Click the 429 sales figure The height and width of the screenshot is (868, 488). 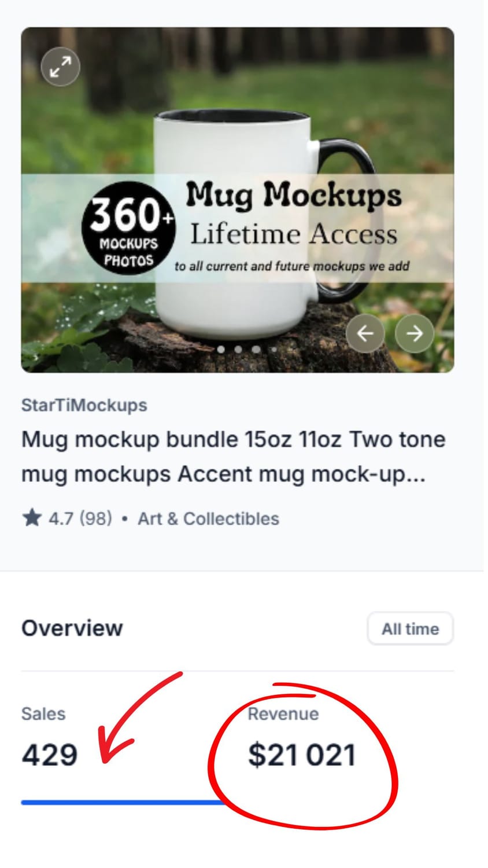click(x=50, y=755)
